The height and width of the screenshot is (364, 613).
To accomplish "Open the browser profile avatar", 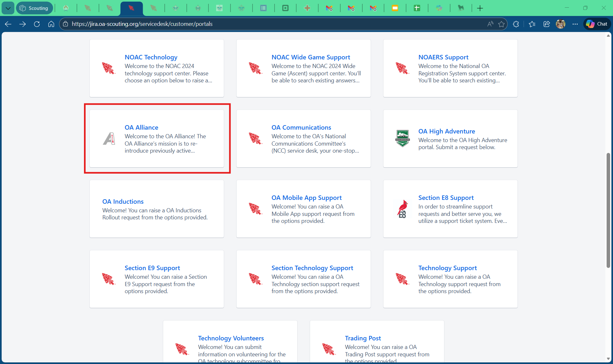I will [x=561, y=24].
